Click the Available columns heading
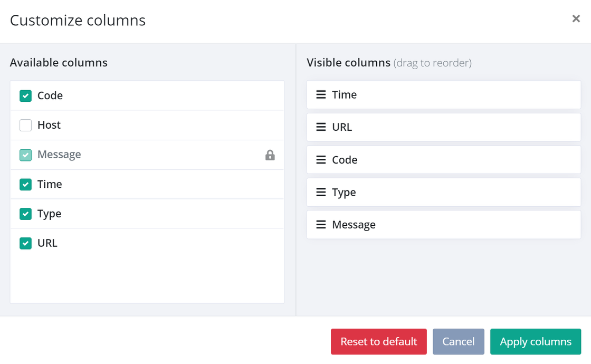 [59, 63]
